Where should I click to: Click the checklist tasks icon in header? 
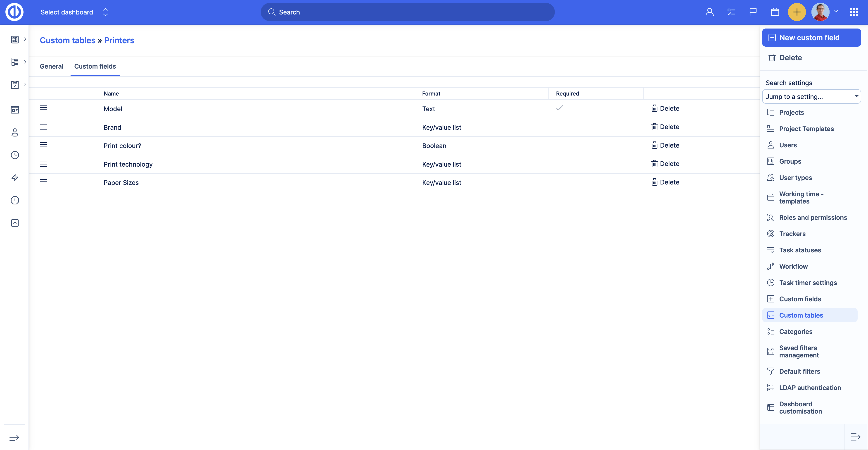[x=731, y=12]
